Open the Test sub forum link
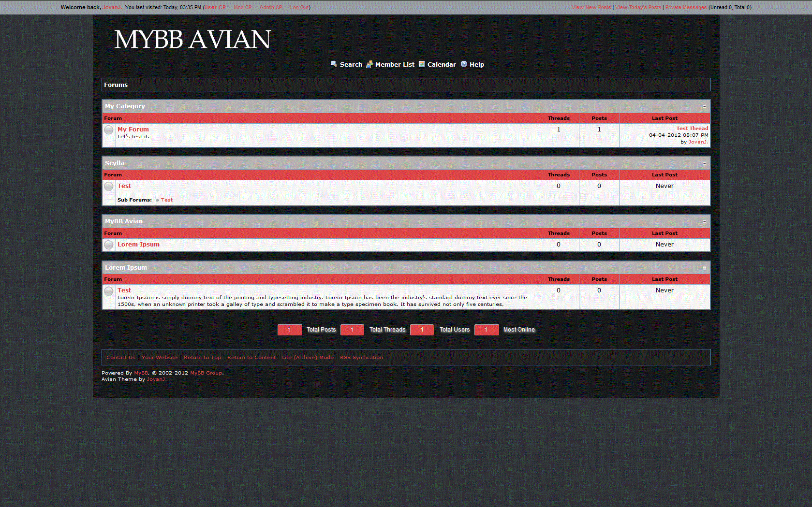This screenshot has width=812, height=507. pos(167,200)
